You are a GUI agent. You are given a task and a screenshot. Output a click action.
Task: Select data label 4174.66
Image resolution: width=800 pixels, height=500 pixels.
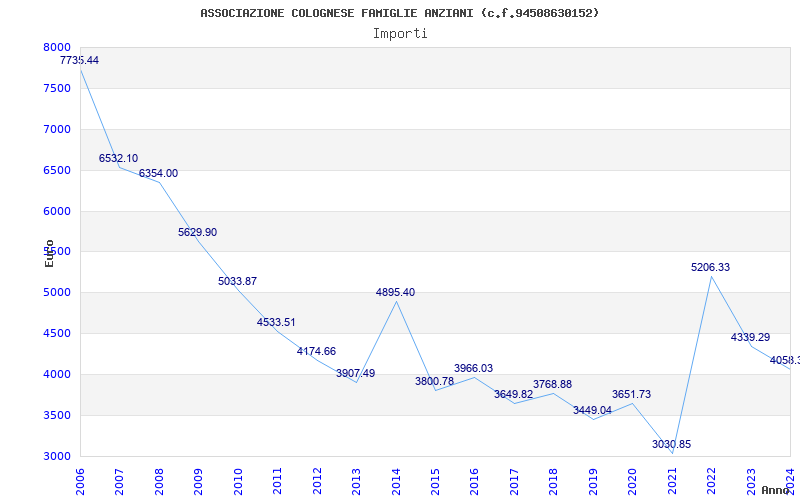click(316, 352)
